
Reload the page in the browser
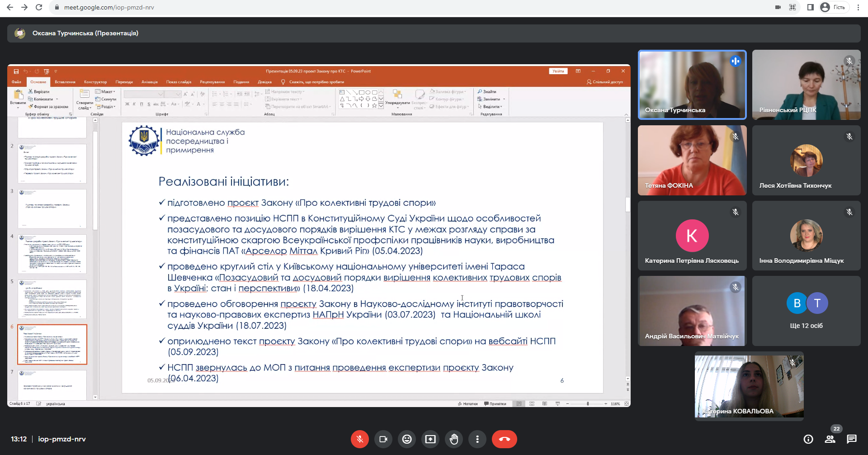point(39,7)
